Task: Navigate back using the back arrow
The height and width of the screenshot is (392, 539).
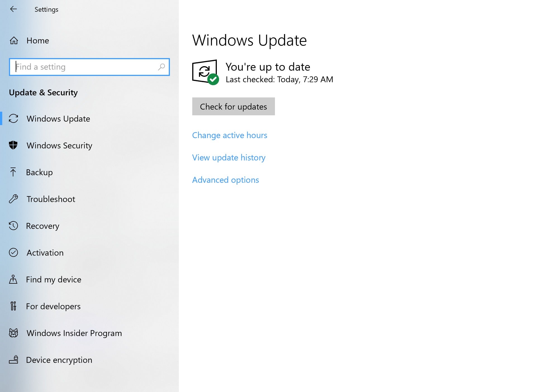Action: pos(13,9)
